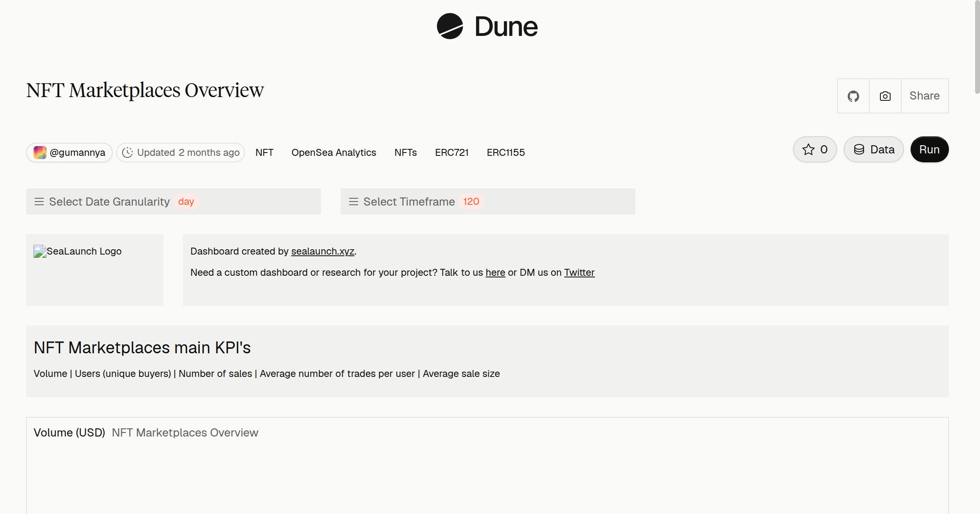
Task: Click the gumannya avatar image
Action: pos(40,153)
